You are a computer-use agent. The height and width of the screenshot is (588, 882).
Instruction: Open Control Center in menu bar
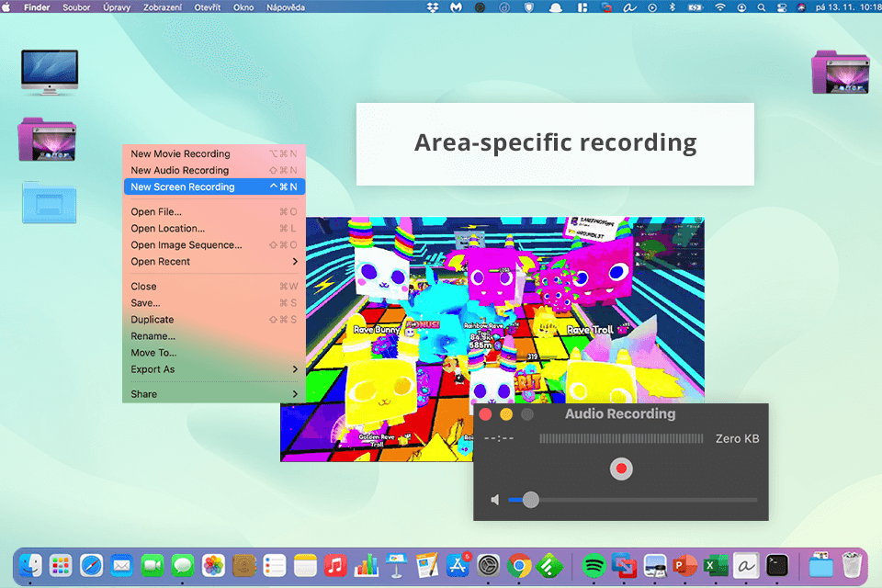(781, 7)
